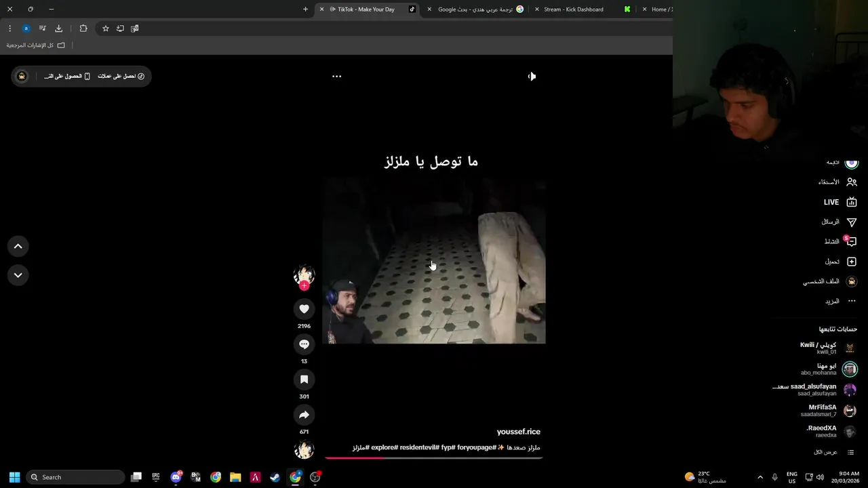Expand following list with عرض الكل

[833, 452]
